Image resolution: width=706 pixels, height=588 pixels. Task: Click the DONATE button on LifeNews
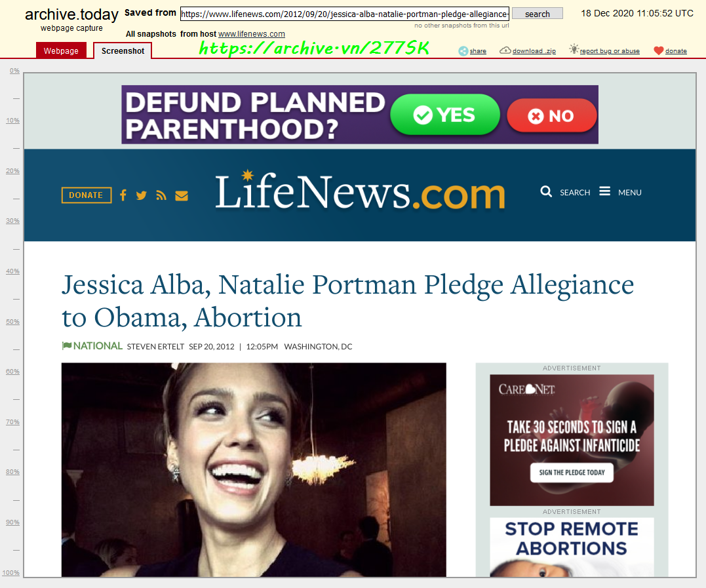click(x=87, y=195)
